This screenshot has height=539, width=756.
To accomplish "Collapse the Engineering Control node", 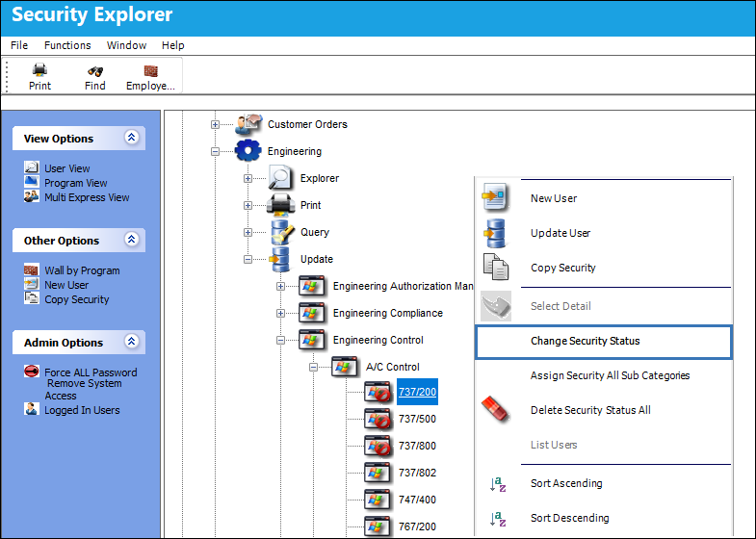I will [280, 340].
